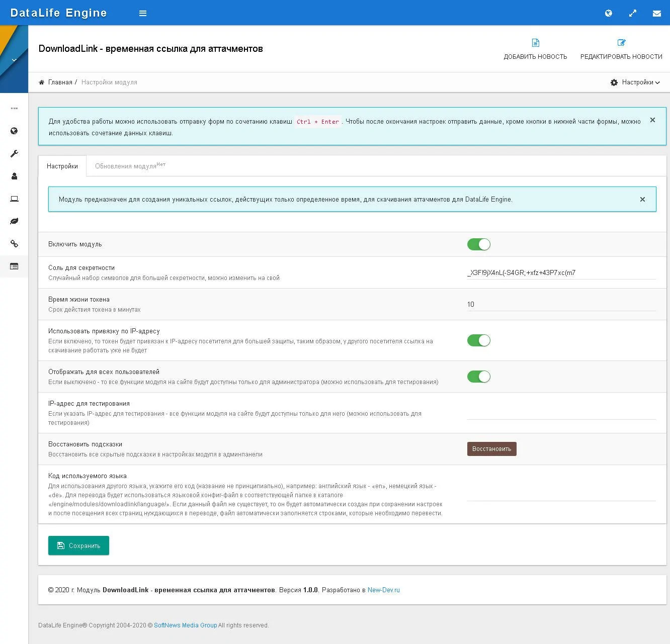Focus the IP-адрес для тестирования field
The width and height of the screenshot is (670, 644).
coord(561,413)
